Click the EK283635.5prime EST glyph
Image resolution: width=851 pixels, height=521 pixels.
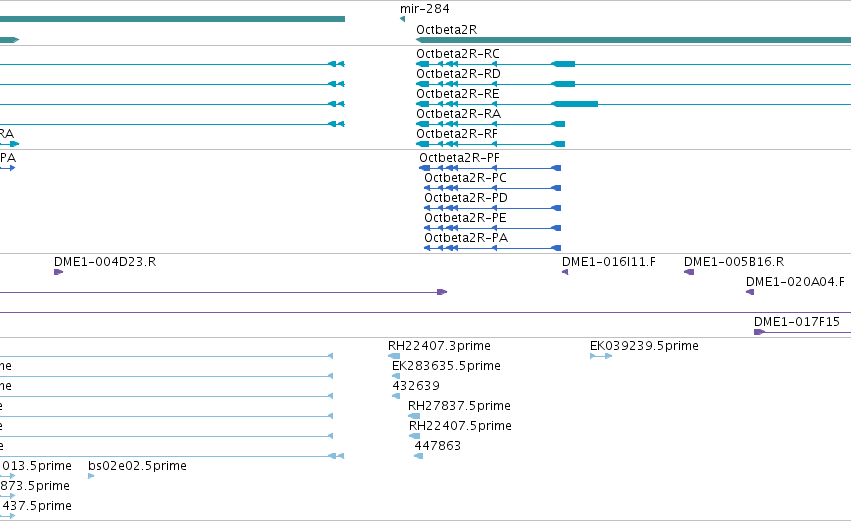pos(396,376)
